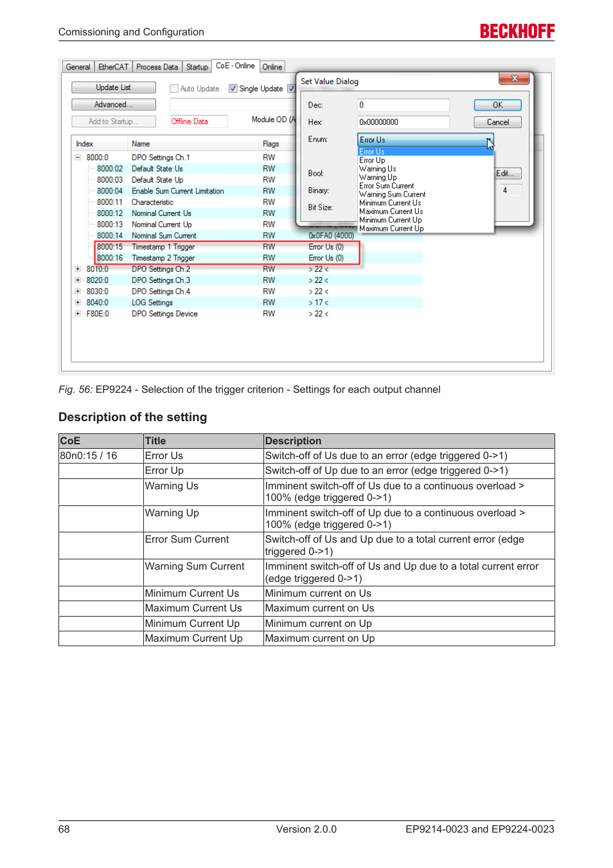Choose Warning Sum Current in Enum list
Viewport: 613px width, 868px height.
tap(425, 194)
